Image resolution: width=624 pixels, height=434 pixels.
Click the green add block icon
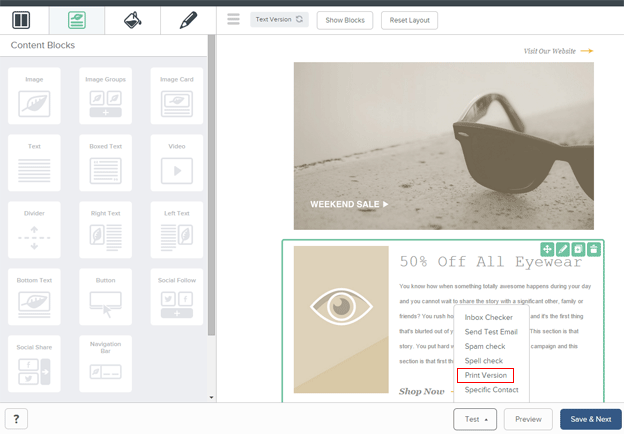(x=547, y=249)
